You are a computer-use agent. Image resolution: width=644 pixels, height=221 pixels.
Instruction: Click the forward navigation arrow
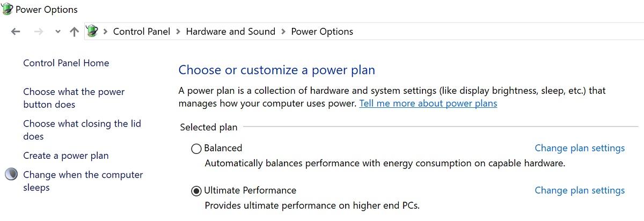pos(38,32)
